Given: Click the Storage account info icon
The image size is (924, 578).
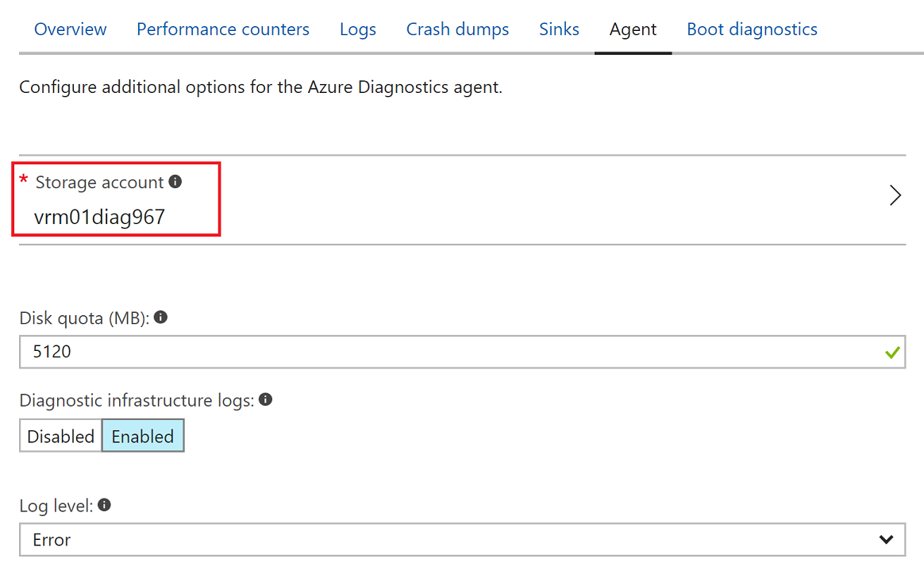Looking at the screenshot, I should point(175,182).
